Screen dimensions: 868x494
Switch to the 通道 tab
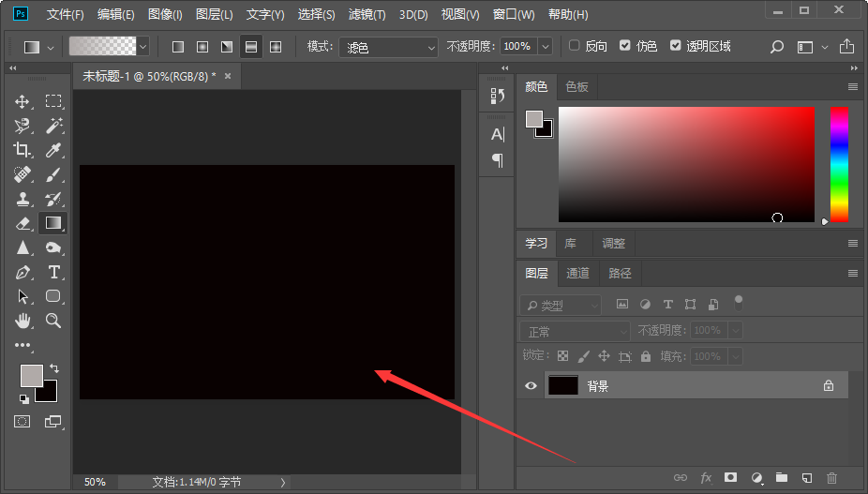[x=578, y=273]
